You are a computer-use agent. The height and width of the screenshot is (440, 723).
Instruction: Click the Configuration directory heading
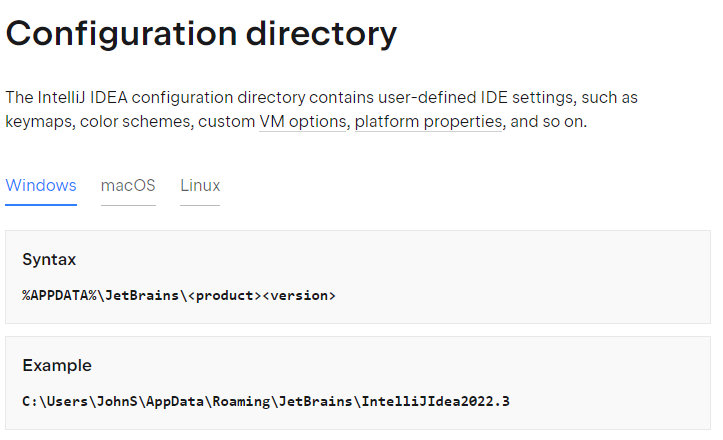tap(201, 34)
